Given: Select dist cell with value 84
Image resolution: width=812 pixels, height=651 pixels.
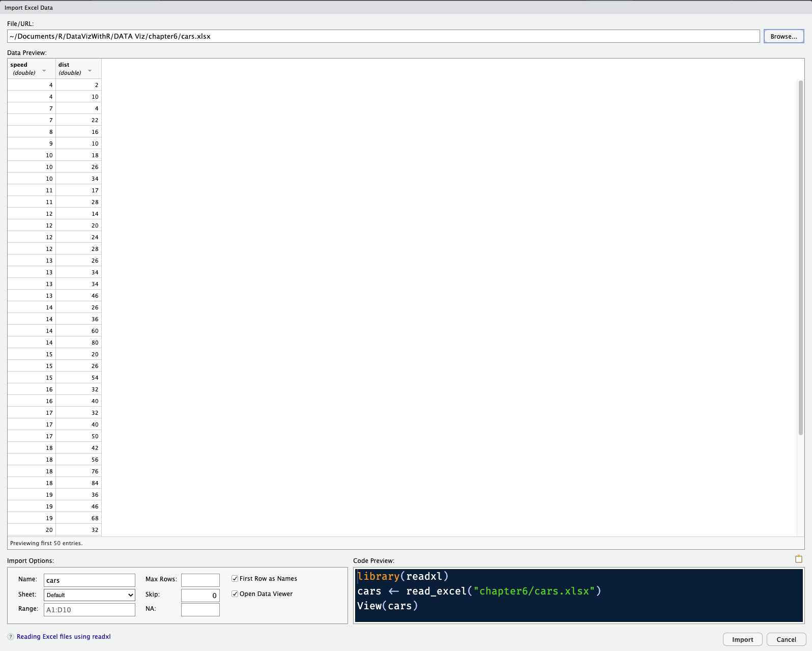Looking at the screenshot, I should coord(78,483).
